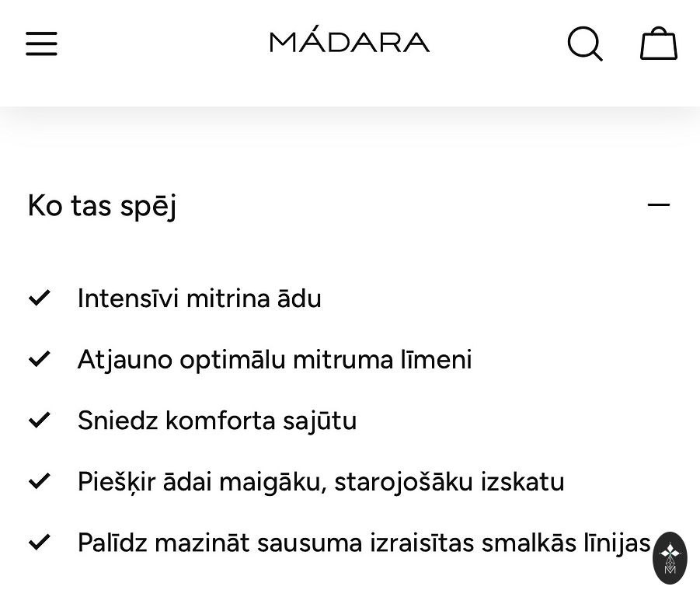Select the text 'Sniedz komforta sajūtu'
700x597 pixels.
(217, 421)
